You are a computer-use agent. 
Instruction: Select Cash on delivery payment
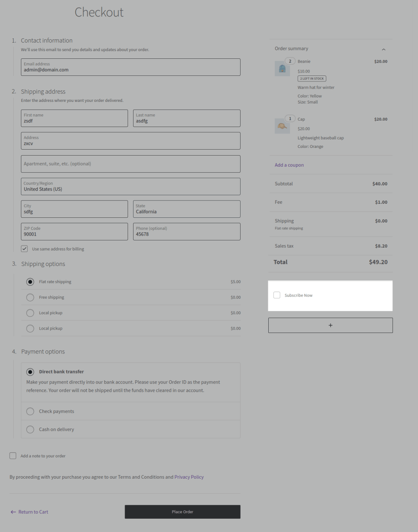coord(30,429)
